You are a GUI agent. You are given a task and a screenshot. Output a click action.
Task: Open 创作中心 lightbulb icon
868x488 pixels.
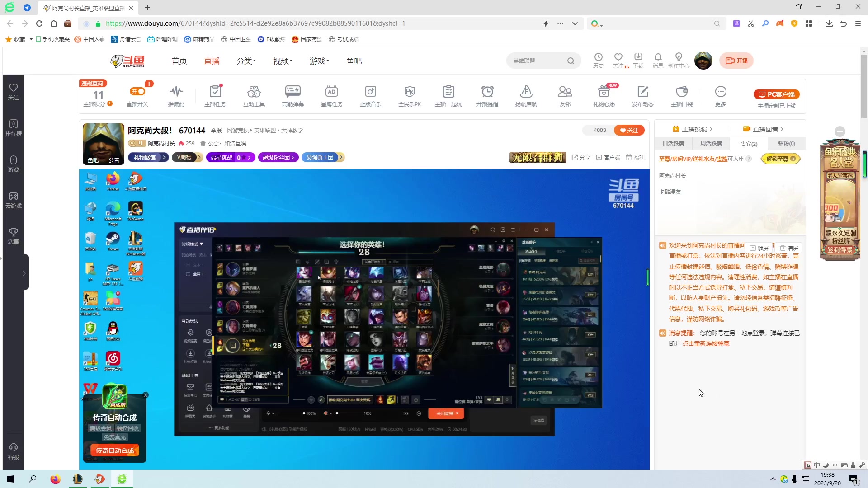pos(679,57)
